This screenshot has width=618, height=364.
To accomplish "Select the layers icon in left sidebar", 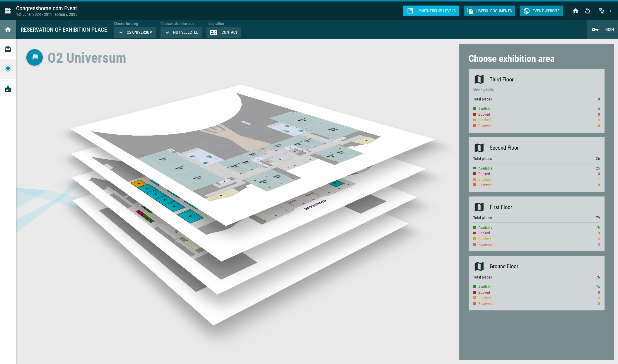I will [8, 69].
